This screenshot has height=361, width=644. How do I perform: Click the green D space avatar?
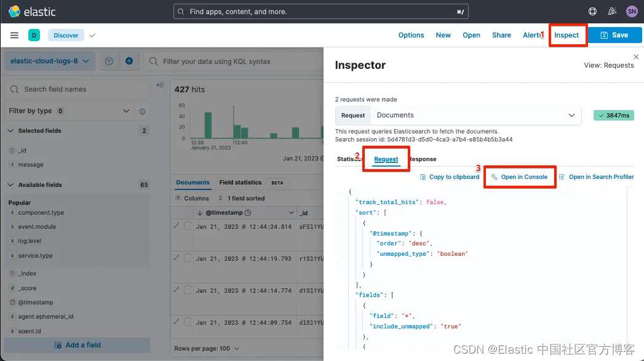point(34,35)
